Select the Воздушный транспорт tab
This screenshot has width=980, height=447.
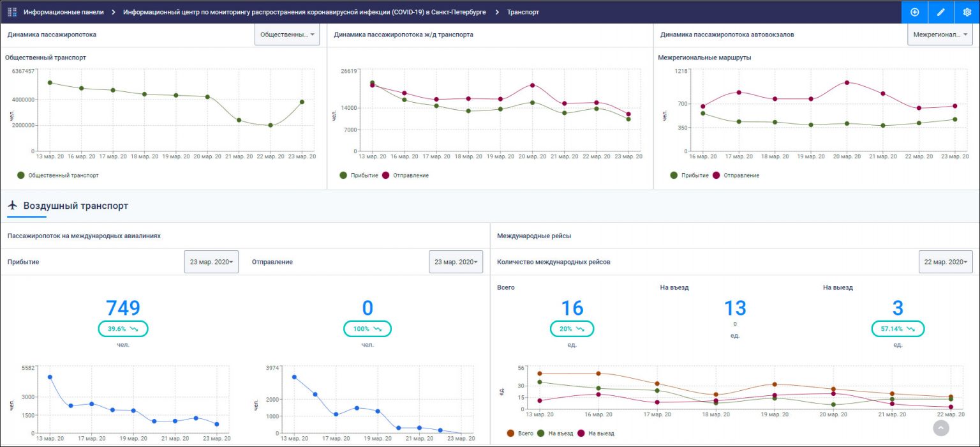[75, 206]
